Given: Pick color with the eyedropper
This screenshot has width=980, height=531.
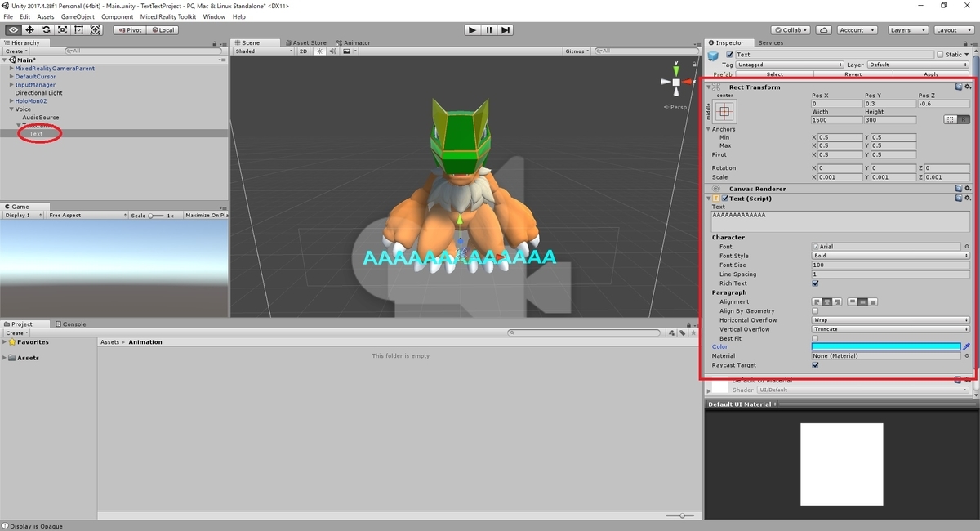Looking at the screenshot, I should click(967, 346).
